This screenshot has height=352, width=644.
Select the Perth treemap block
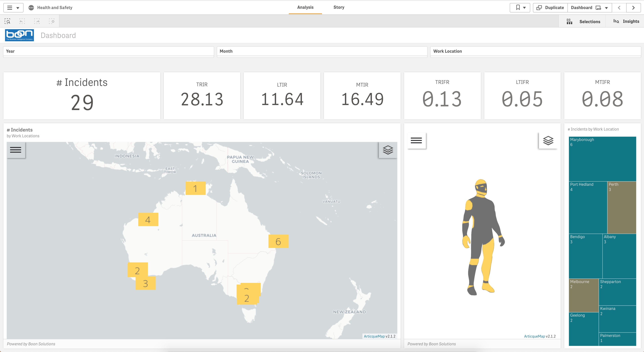click(x=622, y=208)
